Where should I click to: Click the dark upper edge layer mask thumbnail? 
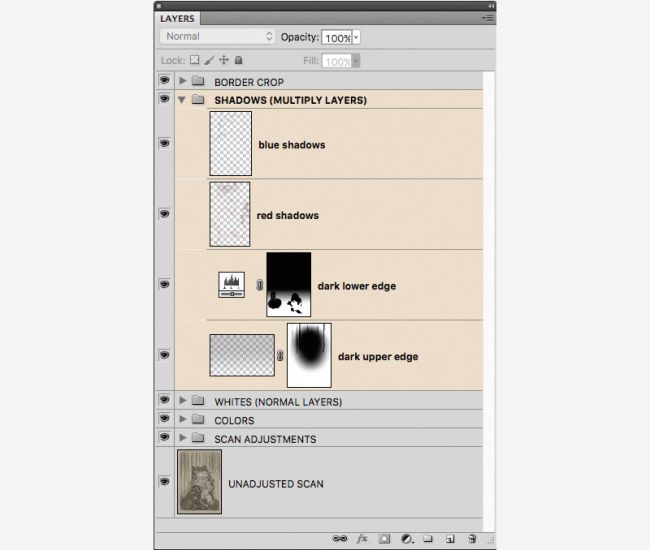click(x=309, y=355)
